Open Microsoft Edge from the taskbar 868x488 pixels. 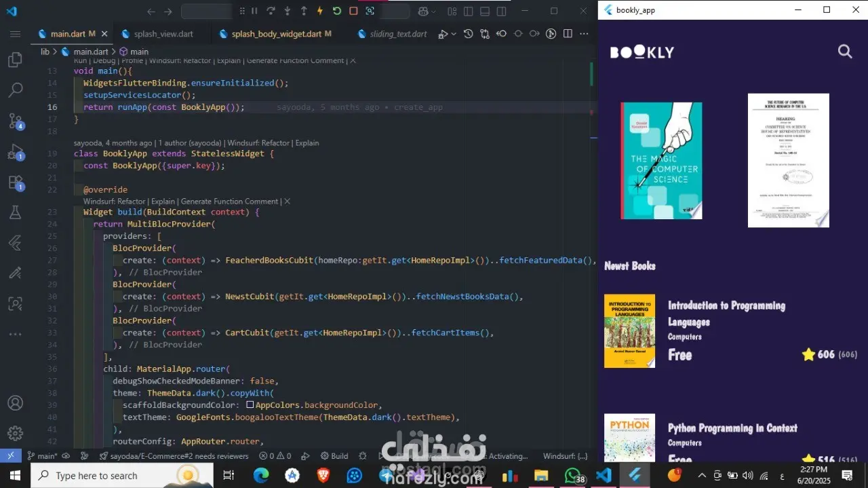click(x=262, y=476)
